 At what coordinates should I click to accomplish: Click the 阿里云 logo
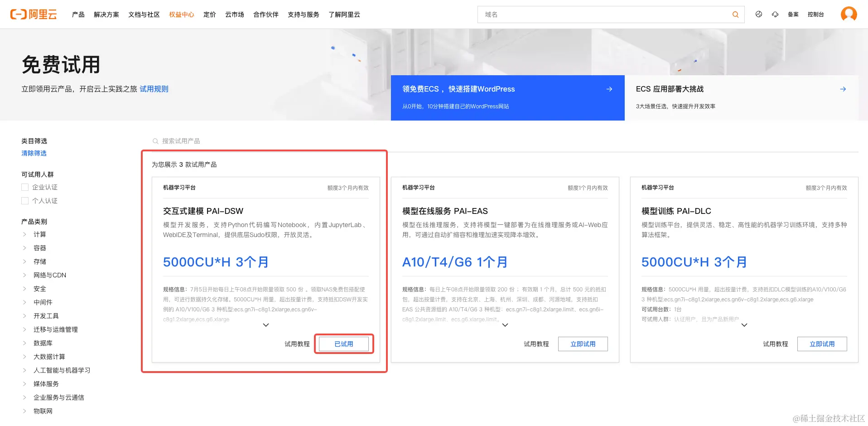coord(34,15)
